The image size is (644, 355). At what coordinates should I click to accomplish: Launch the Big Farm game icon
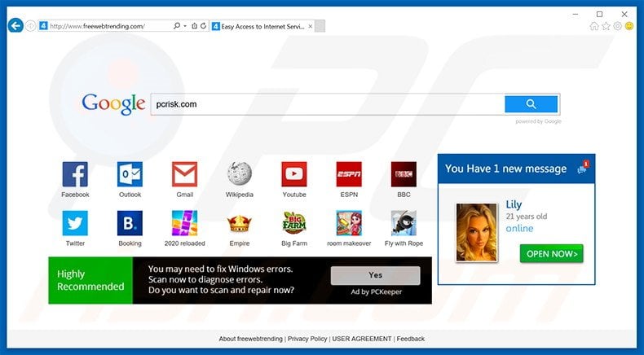tap(294, 223)
